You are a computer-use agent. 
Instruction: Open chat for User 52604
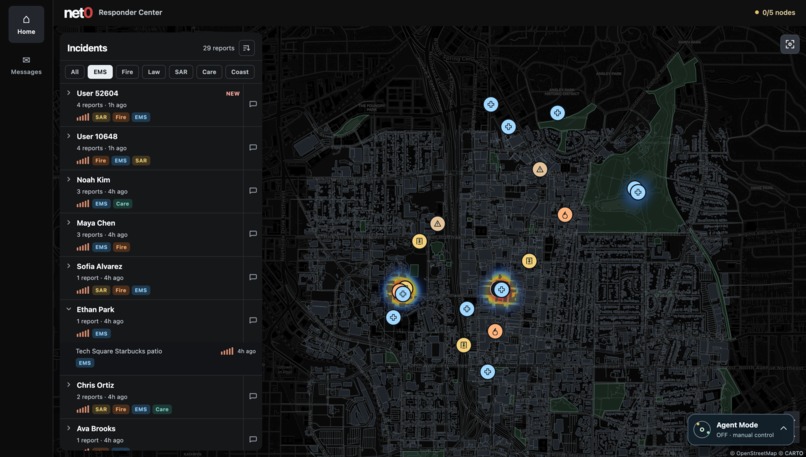253,104
